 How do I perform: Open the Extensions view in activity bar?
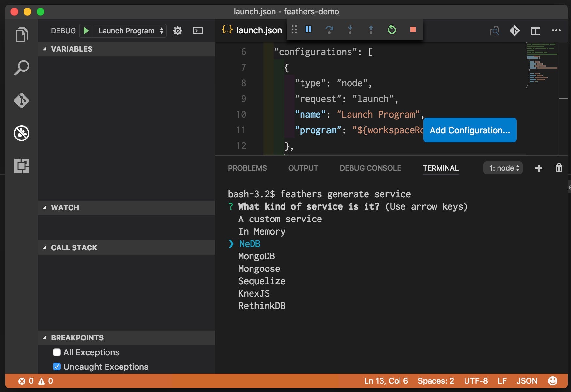pos(22,166)
